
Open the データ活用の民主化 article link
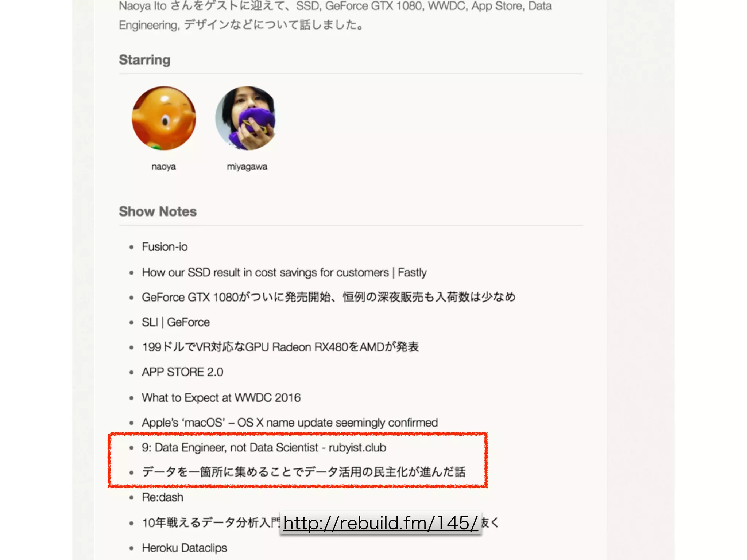point(303,472)
